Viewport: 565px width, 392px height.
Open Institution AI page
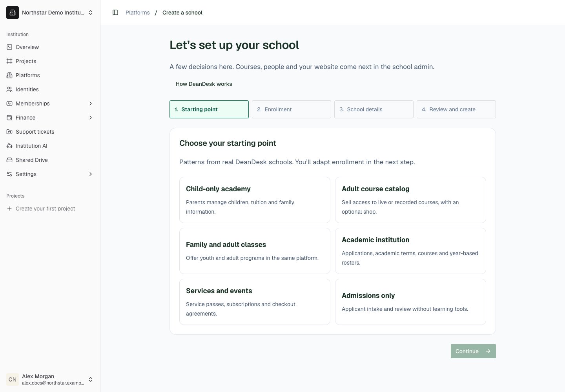click(x=50, y=146)
